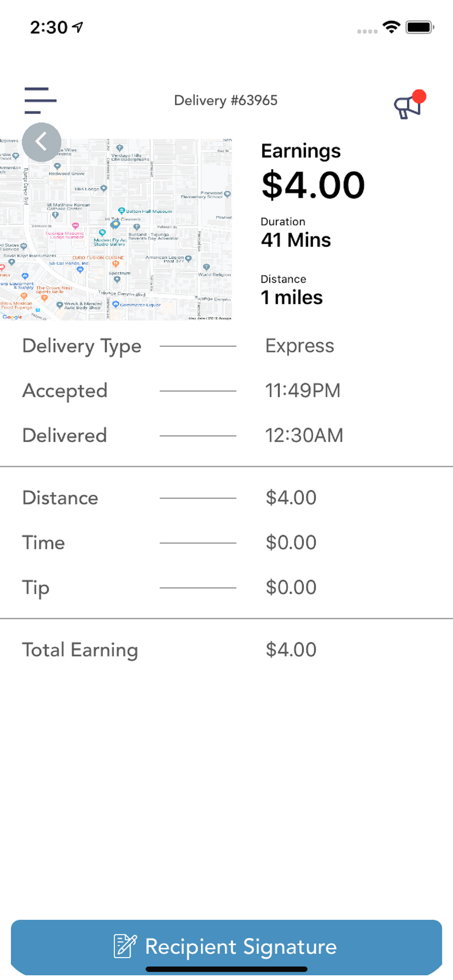Open the delivery route map thumbnail
The height and width of the screenshot is (980, 453).
point(116,229)
